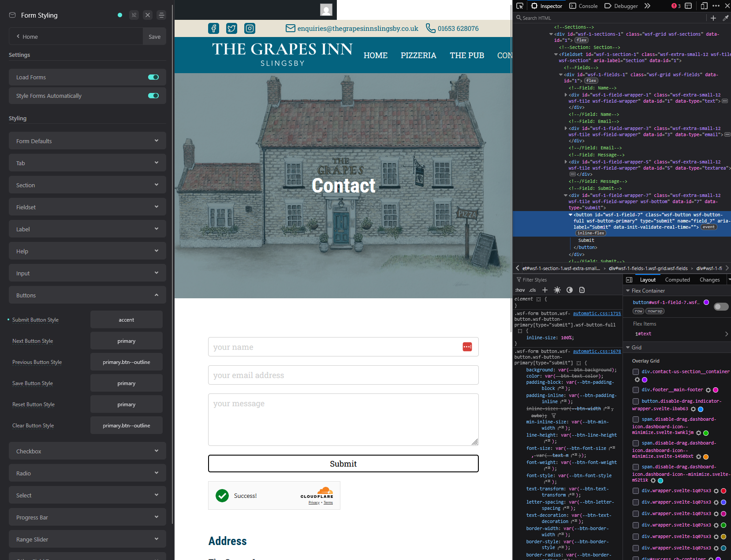The image size is (731, 560).
Task: Click the eyedropper color picker icon in Inspector
Action: (x=726, y=18)
